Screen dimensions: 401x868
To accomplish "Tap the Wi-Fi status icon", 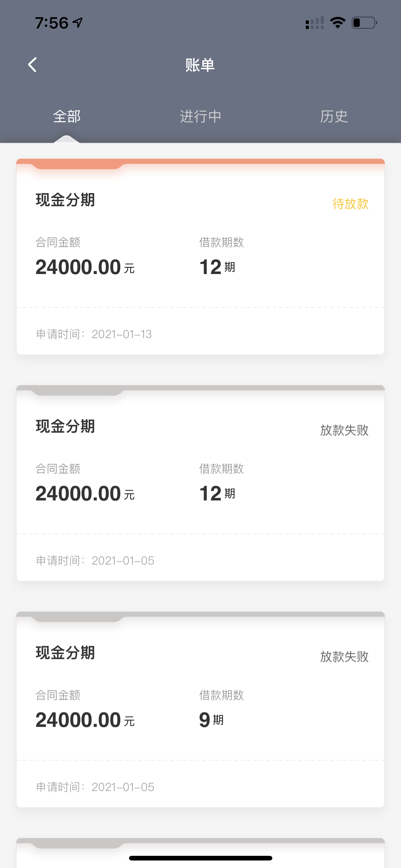I will tap(337, 22).
